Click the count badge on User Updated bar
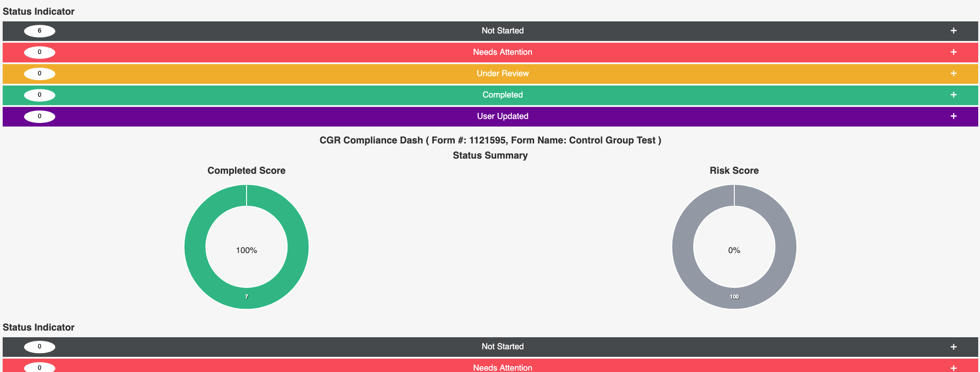This screenshot has height=372, width=980. 40,116
